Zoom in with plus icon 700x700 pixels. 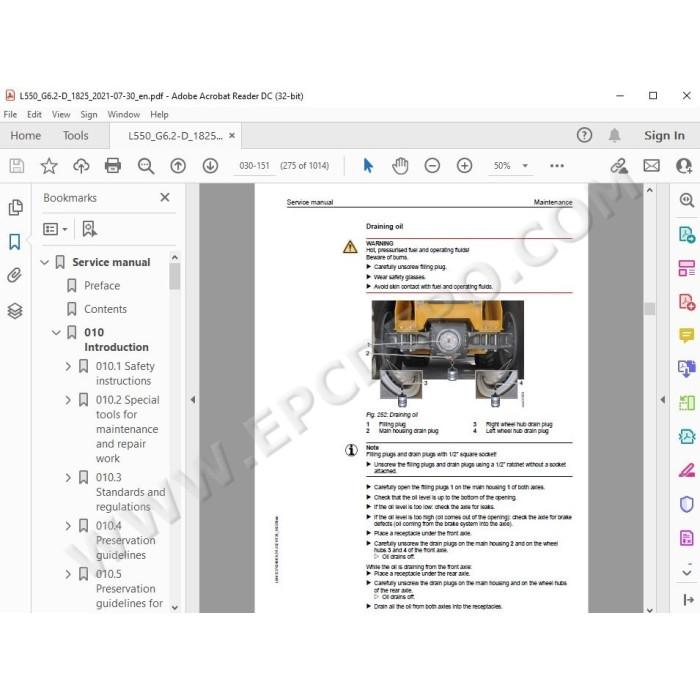pyautogui.click(x=464, y=166)
